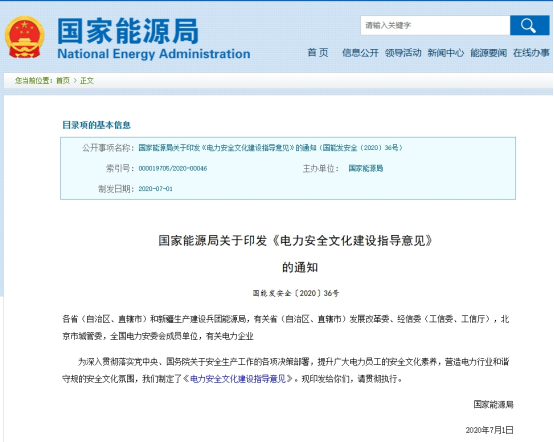Open the 电力安全文化建设指导意见 document link

pyautogui.click(x=238, y=379)
